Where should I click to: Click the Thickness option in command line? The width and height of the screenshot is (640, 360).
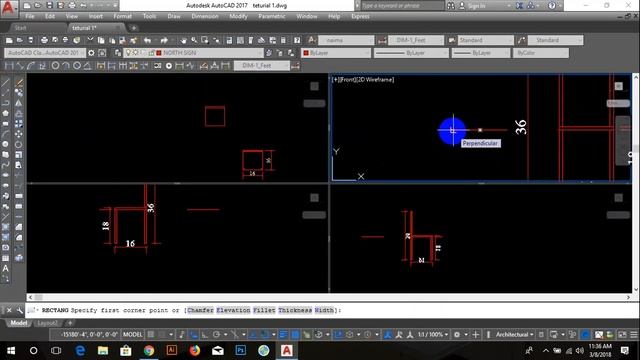[295, 310]
